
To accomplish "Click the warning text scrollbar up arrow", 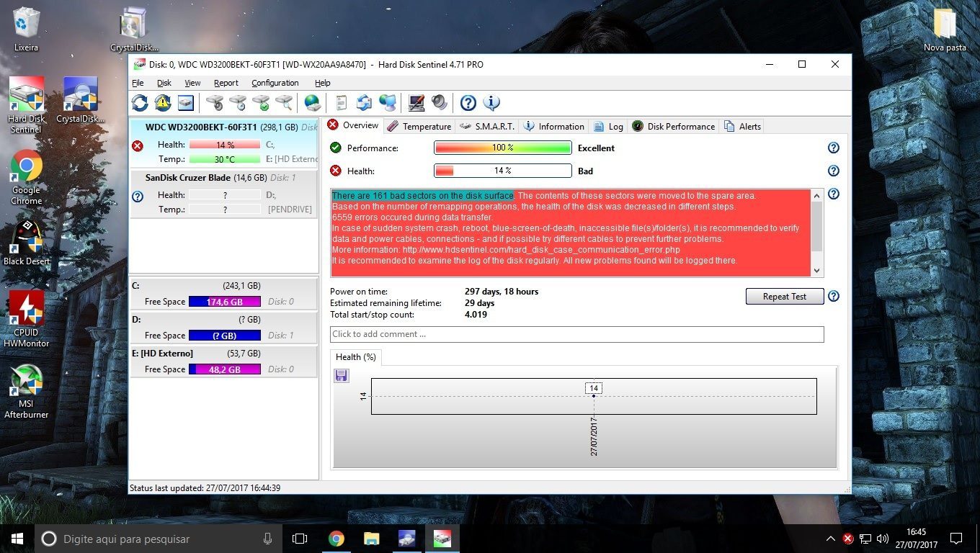I will [816, 195].
